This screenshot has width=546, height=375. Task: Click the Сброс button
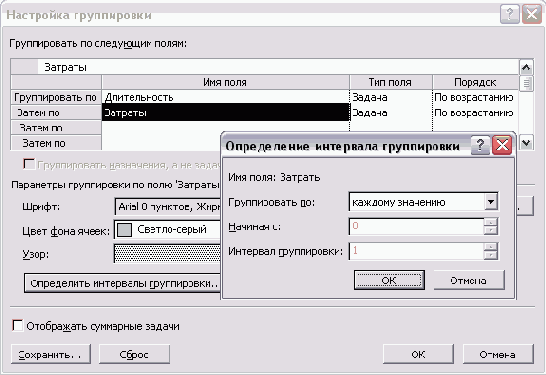pos(134,354)
